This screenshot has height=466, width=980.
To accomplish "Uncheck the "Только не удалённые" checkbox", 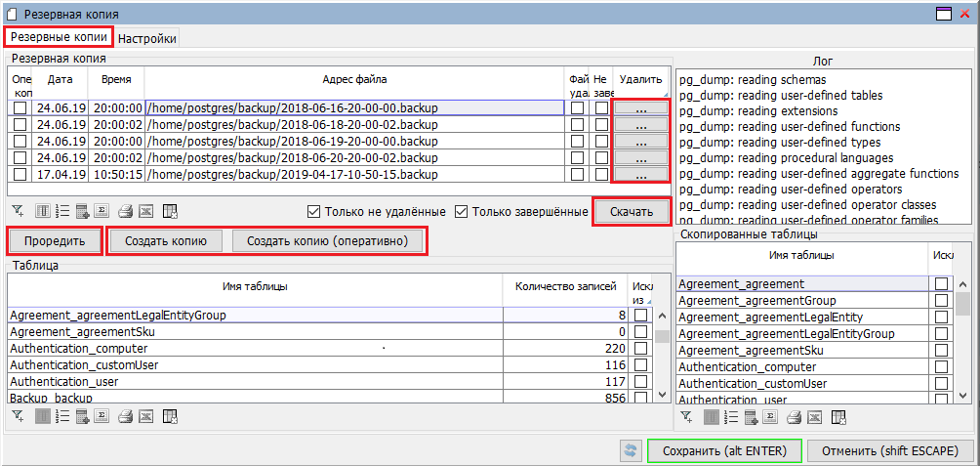I will 314,211.
